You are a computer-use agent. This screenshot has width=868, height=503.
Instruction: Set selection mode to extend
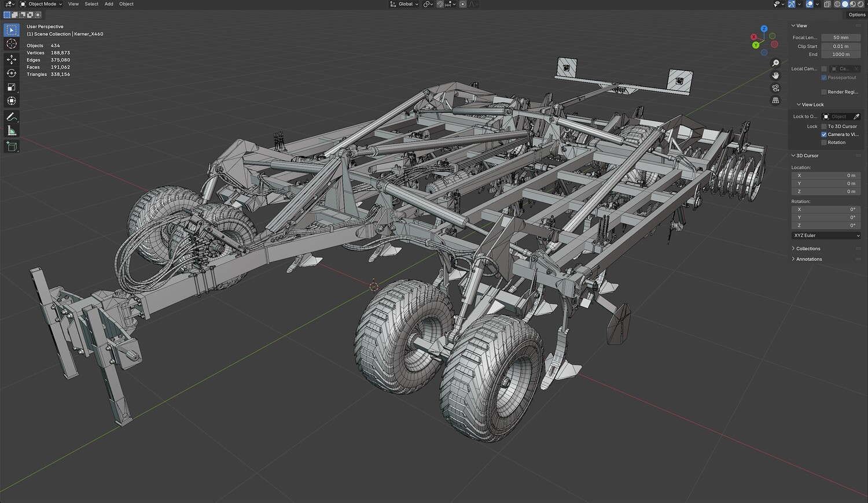[15, 15]
